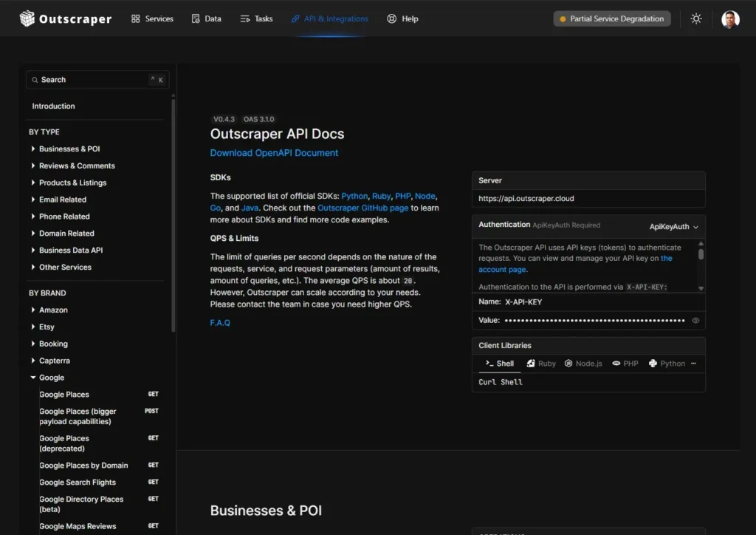Click the Authentication description scrollbar up arrow

pyautogui.click(x=701, y=244)
